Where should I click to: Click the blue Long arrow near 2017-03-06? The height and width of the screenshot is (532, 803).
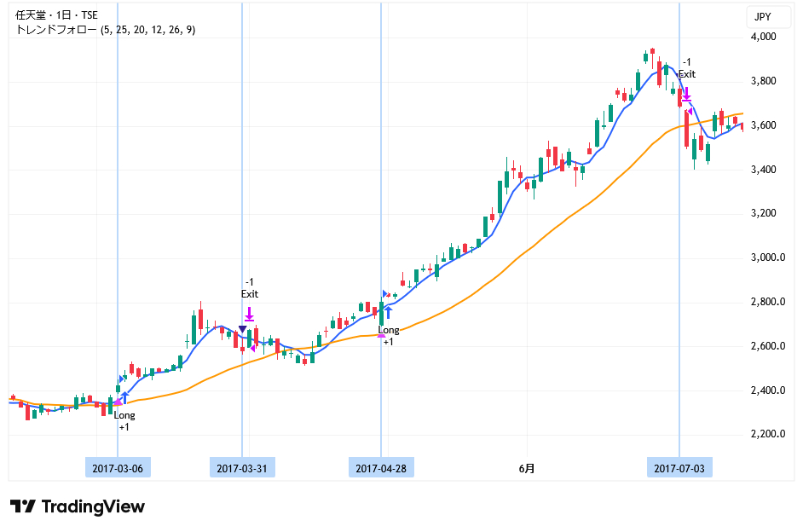[x=125, y=397]
